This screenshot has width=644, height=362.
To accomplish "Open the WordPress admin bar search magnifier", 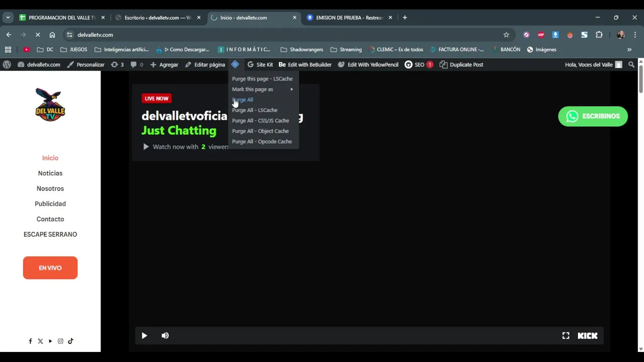I will coord(631,64).
